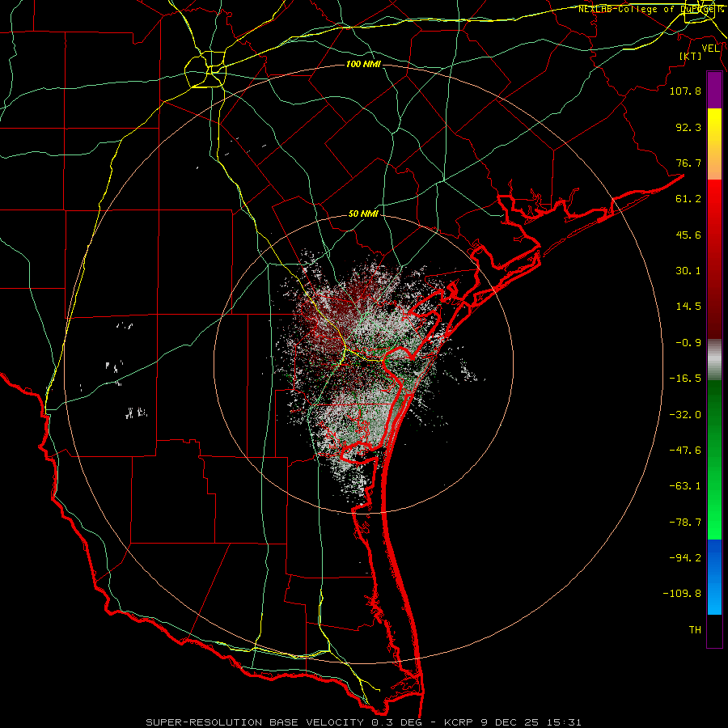
Task: Click the 15:31 timestamp in the caption
Action: click(565, 722)
